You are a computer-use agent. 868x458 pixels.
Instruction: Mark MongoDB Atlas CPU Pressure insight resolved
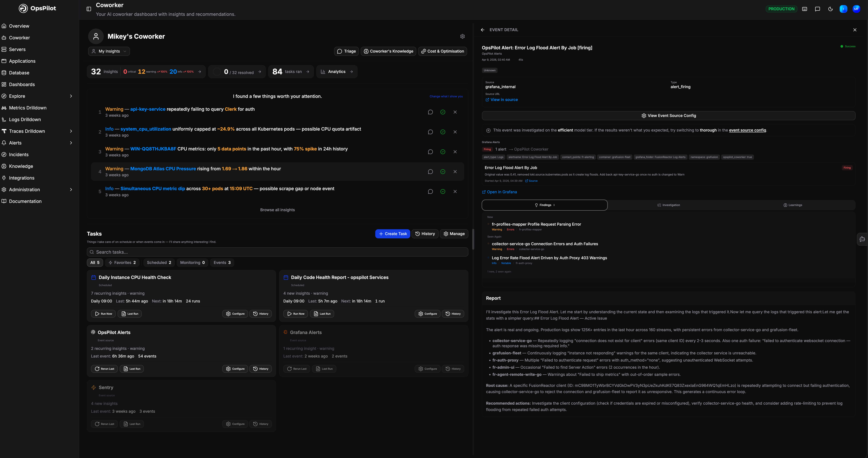(443, 172)
